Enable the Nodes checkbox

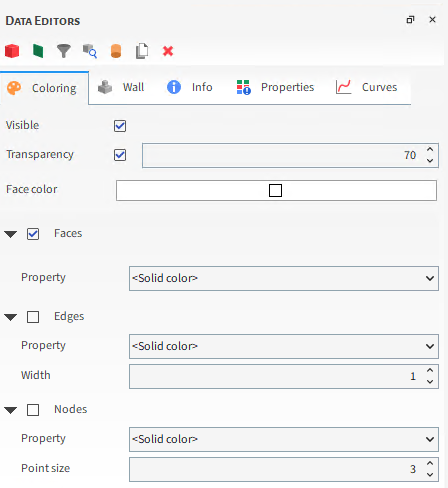(33, 410)
